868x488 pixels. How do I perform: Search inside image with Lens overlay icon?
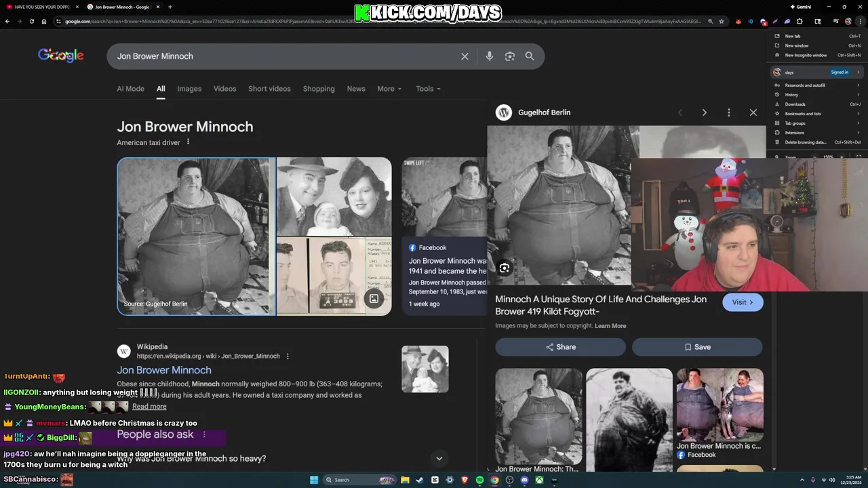pos(504,268)
